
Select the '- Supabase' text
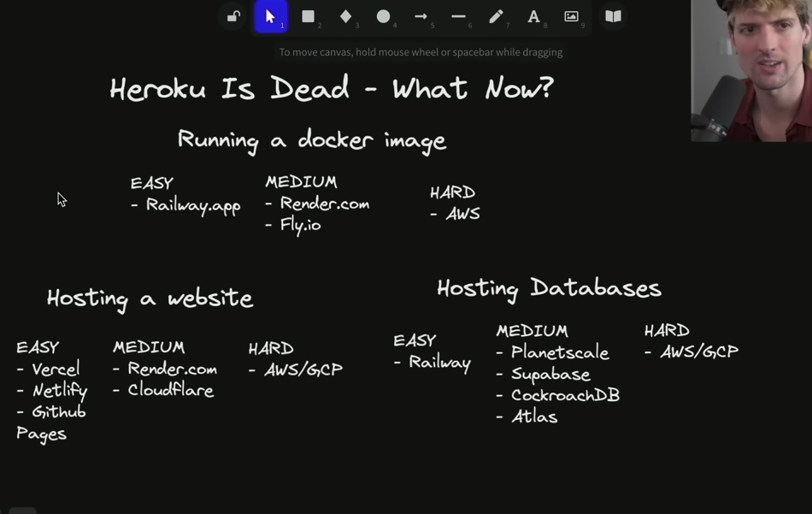pos(544,374)
